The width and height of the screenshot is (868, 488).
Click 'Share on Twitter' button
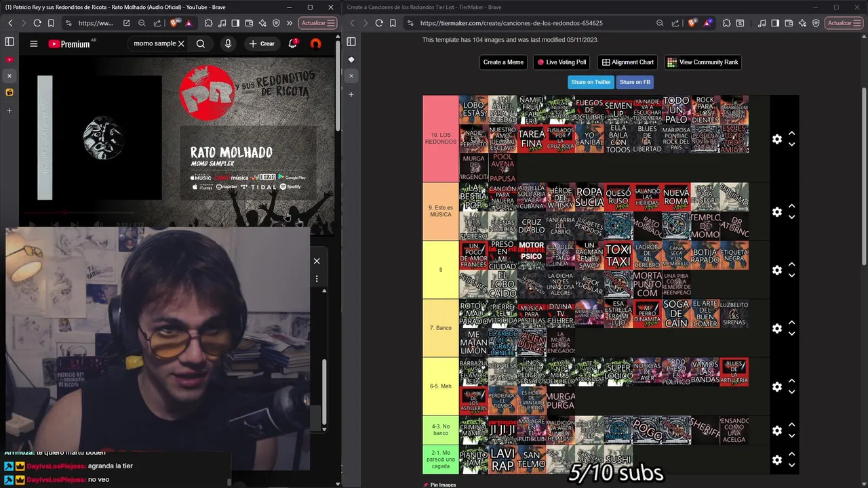click(x=591, y=82)
